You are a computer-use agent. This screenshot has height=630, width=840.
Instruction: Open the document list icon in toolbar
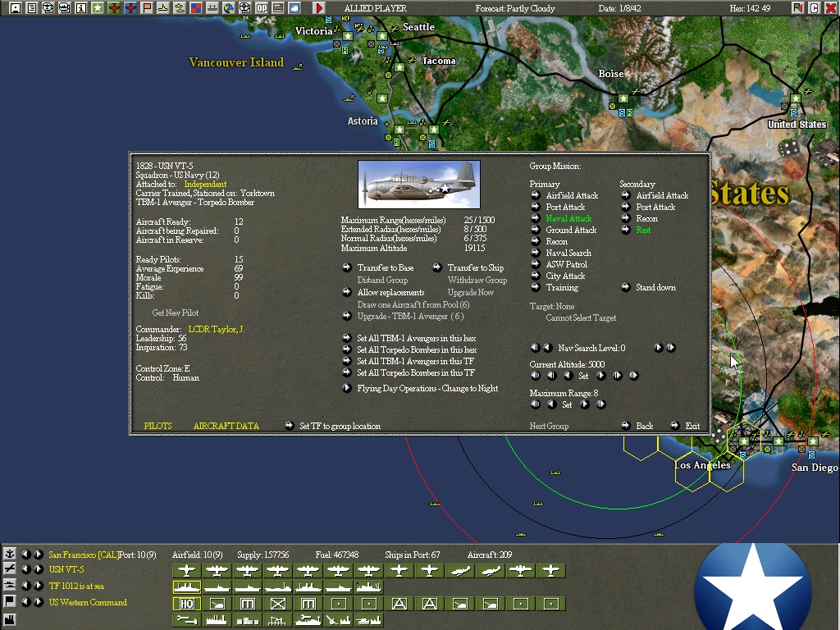coord(32,8)
